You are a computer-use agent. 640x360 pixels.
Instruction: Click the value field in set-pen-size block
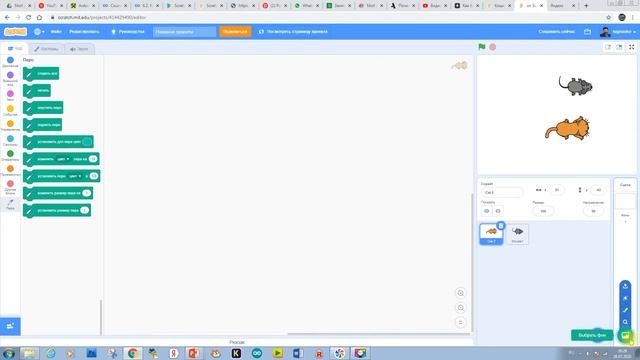[x=84, y=210]
